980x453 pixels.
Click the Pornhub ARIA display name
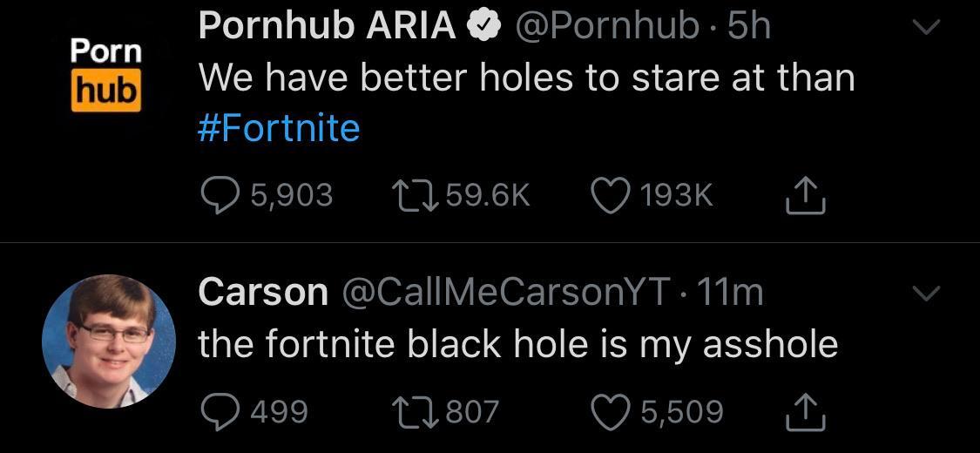click(327, 27)
